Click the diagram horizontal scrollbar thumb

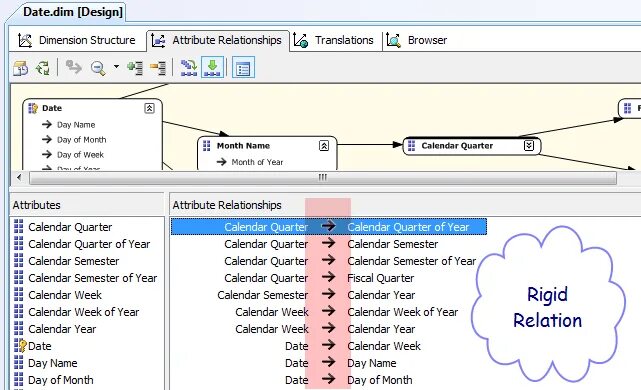pyautogui.click(x=323, y=178)
